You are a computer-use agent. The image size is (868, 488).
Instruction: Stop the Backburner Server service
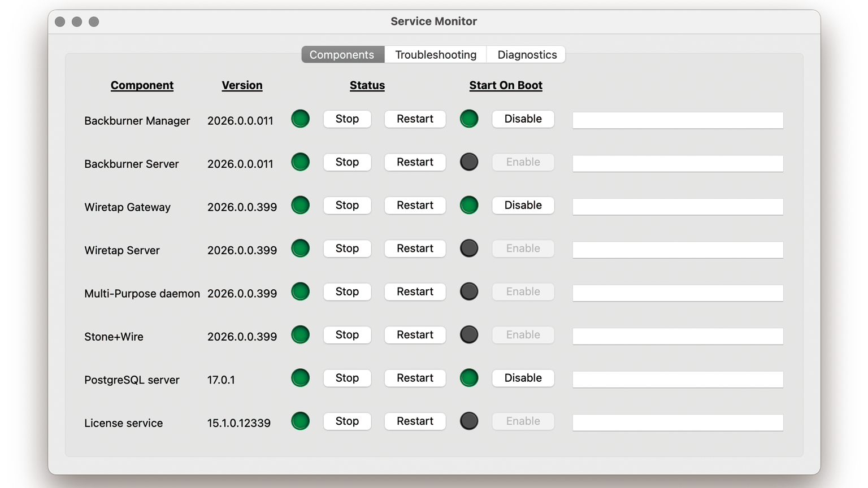click(x=347, y=162)
